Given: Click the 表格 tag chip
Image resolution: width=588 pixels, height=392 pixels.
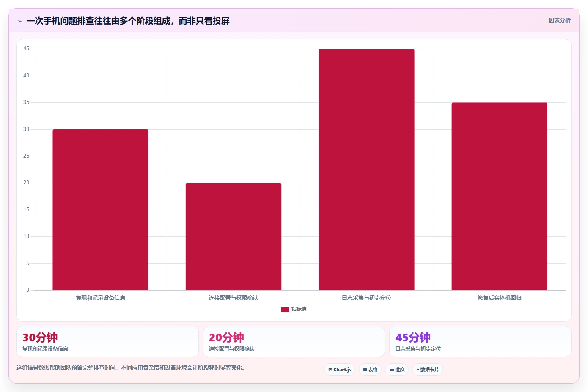Looking at the screenshot, I should click(x=370, y=370).
